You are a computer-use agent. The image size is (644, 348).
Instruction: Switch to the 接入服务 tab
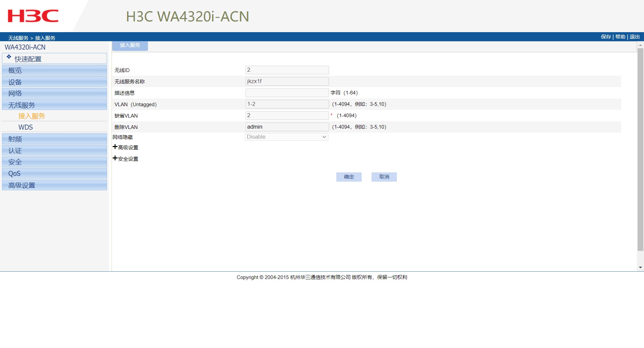click(x=130, y=46)
